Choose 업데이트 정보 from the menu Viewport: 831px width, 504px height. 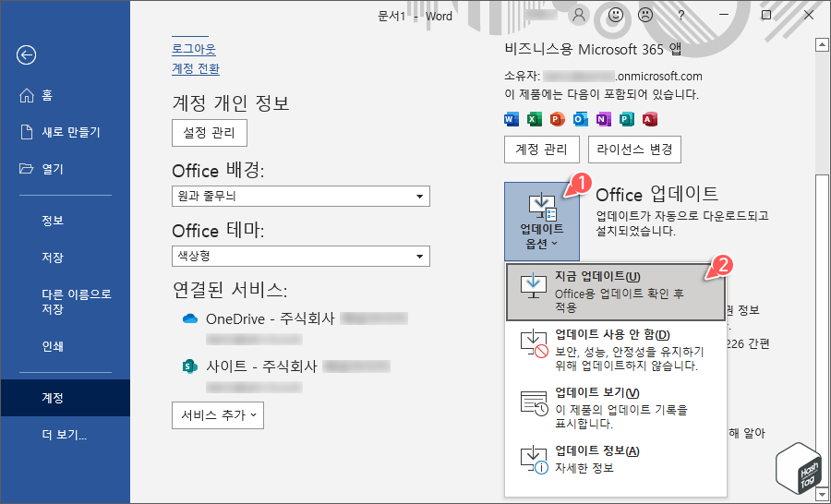[x=616, y=460]
